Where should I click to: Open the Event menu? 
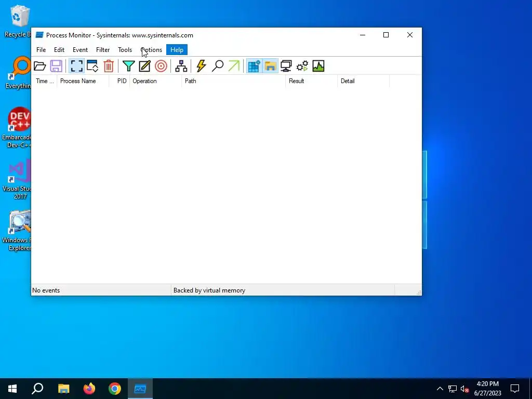[x=80, y=50]
